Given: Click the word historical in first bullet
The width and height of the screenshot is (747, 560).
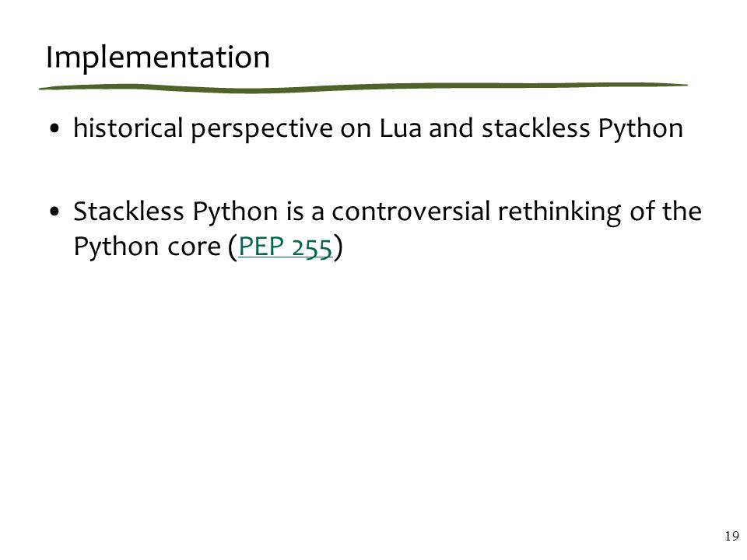Looking at the screenshot, I should pos(128,128).
